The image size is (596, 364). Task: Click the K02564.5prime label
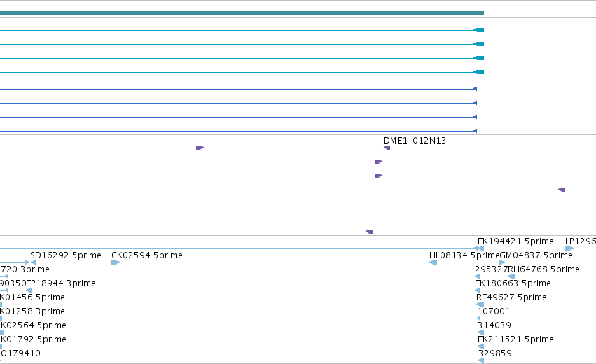[x=34, y=325]
